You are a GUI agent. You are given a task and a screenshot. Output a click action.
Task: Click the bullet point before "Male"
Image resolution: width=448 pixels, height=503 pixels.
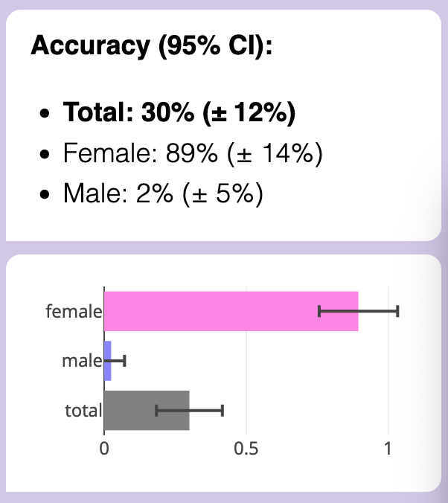pos(47,194)
